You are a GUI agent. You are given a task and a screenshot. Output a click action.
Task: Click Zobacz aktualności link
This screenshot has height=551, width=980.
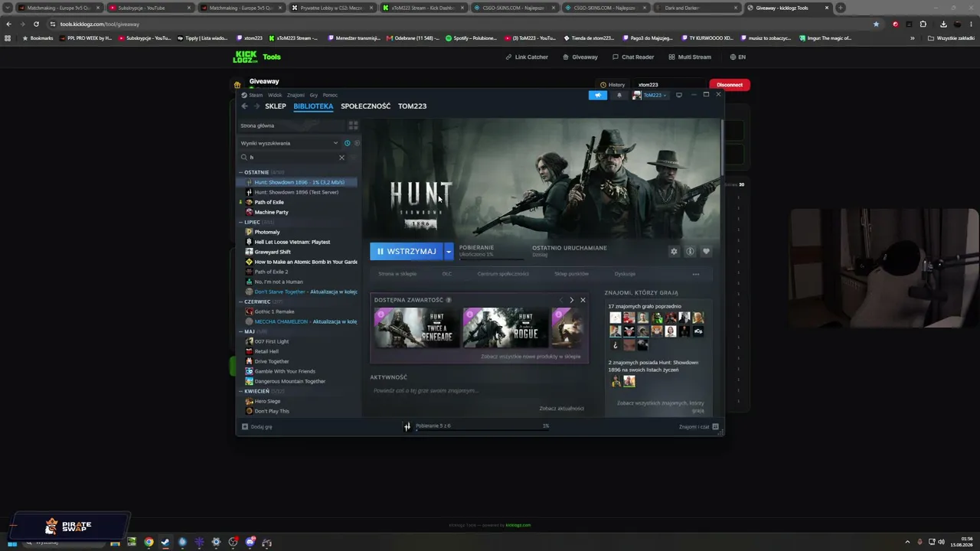coord(561,409)
